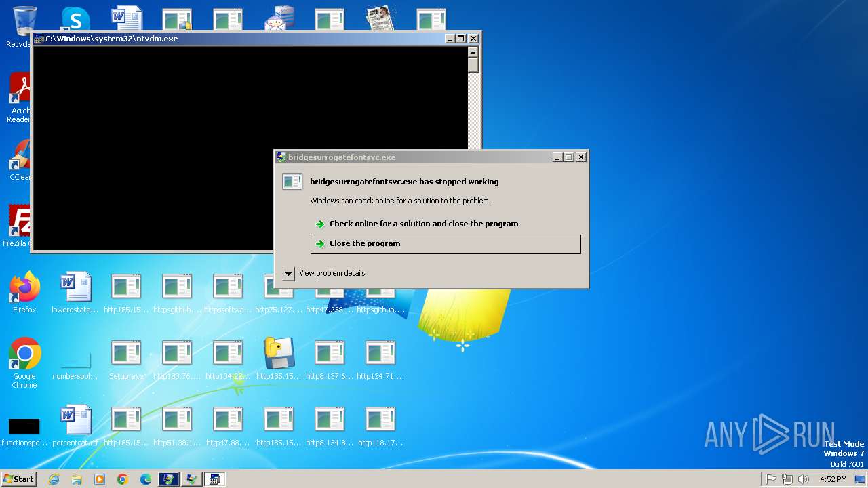Screen dimensions: 868x488
Task: Open the ntvdm.exe system menu icon
Action: click(x=39, y=39)
